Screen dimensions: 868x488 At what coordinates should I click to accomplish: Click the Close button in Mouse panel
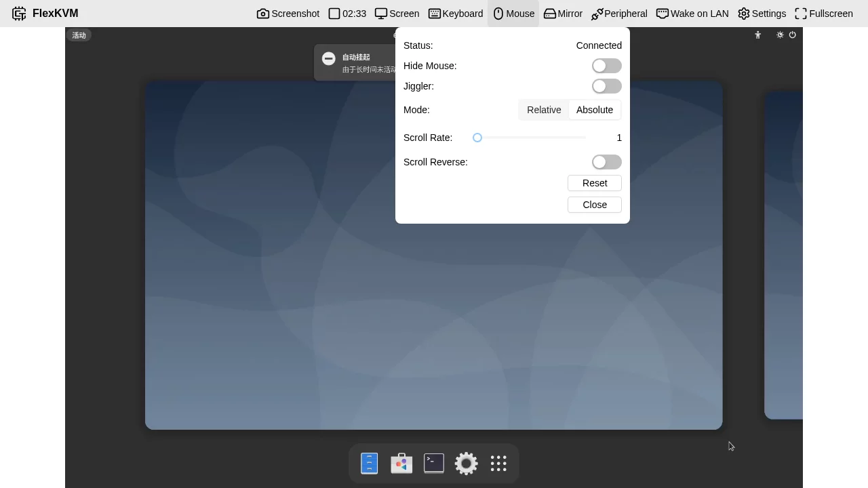tap(595, 205)
